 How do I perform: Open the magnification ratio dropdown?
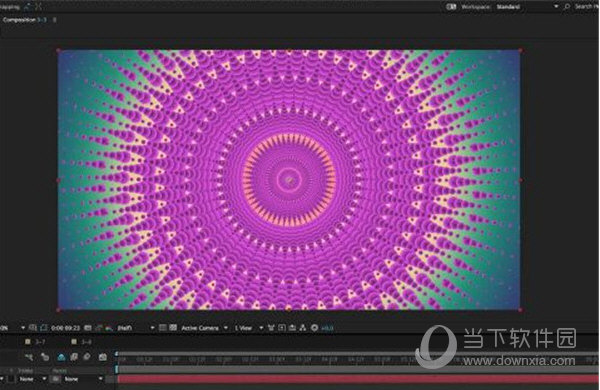coord(12,328)
